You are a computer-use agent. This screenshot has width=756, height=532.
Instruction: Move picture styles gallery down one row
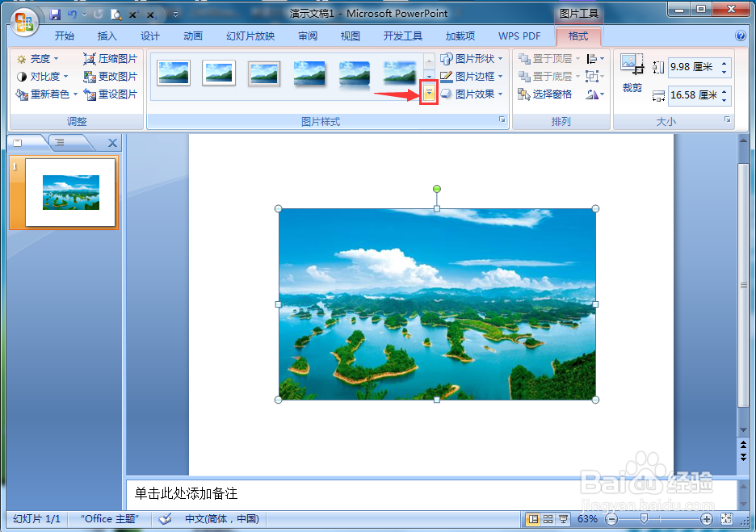pyautogui.click(x=429, y=76)
